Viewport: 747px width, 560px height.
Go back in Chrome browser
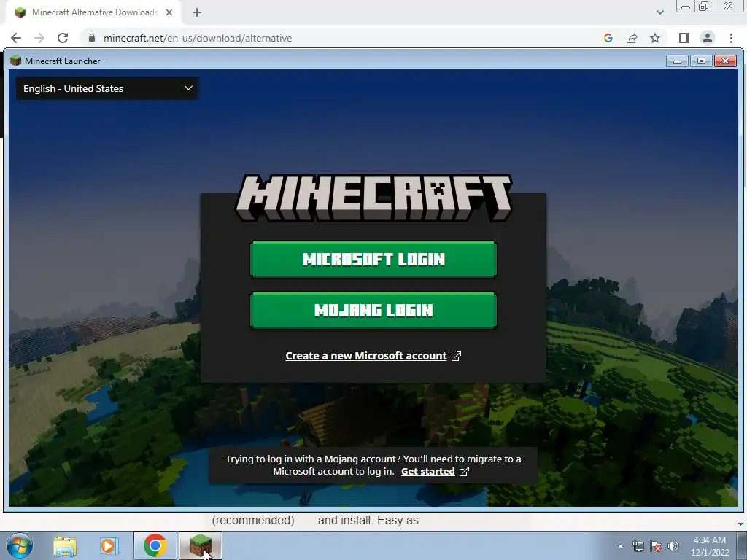(x=16, y=38)
